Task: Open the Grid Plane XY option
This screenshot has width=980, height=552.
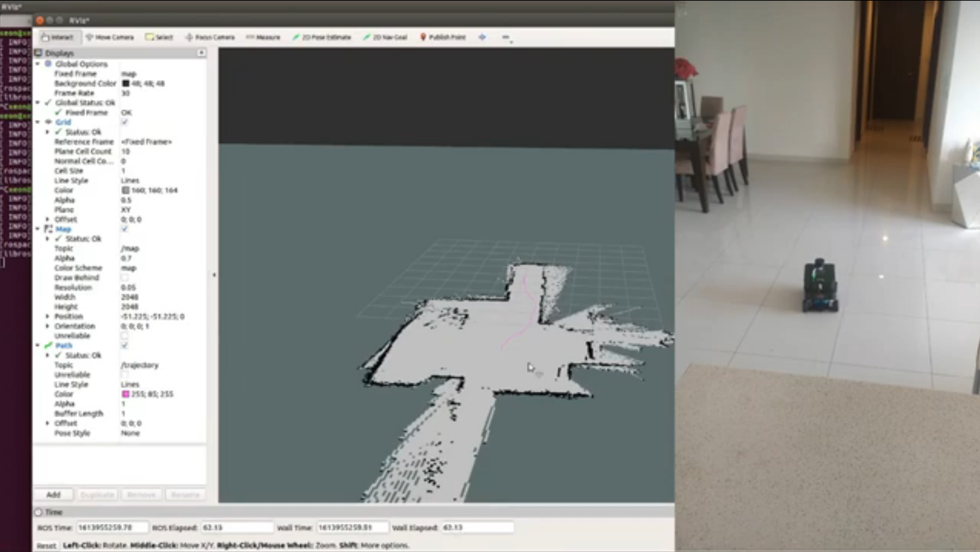Action: (x=126, y=209)
